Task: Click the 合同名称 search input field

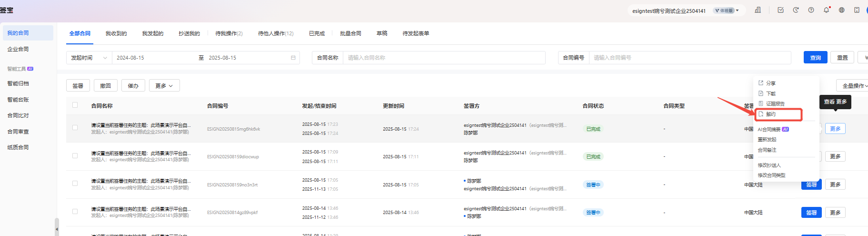Action: [444, 58]
